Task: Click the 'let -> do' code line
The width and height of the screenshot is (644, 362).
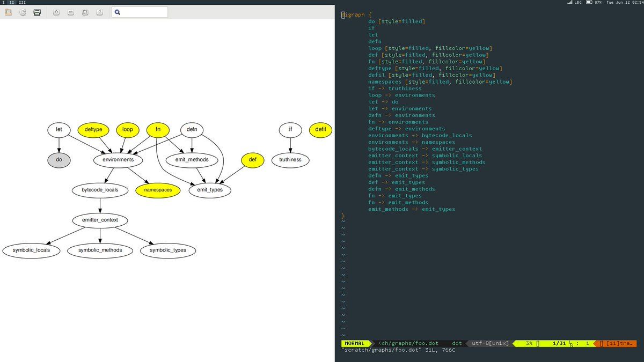Action: 383,102
